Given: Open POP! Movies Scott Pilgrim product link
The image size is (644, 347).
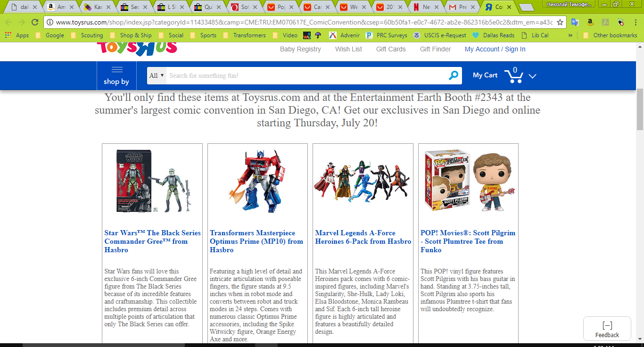Looking at the screenshot, I should [468, 241].
